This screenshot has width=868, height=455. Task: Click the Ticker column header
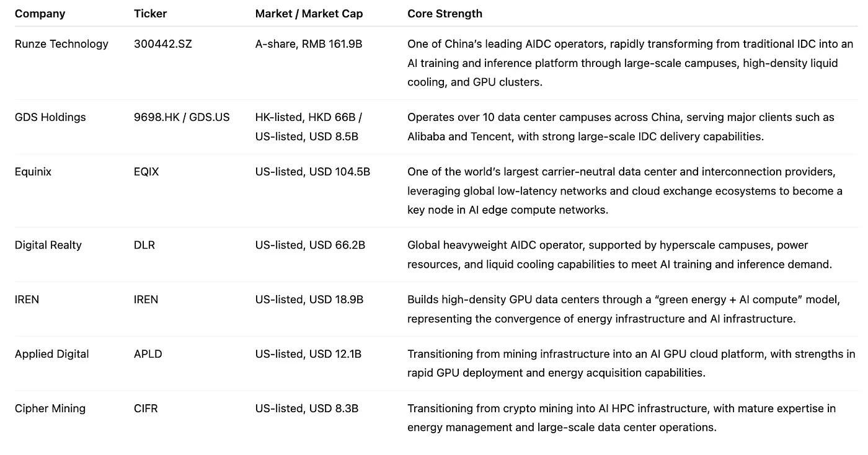click(150, 14)
